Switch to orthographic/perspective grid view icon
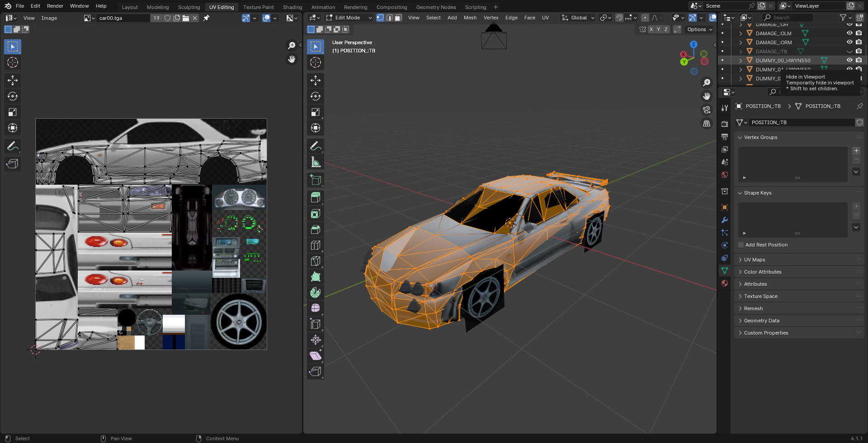This screenshot has width=868, height=443. [706, 123]
